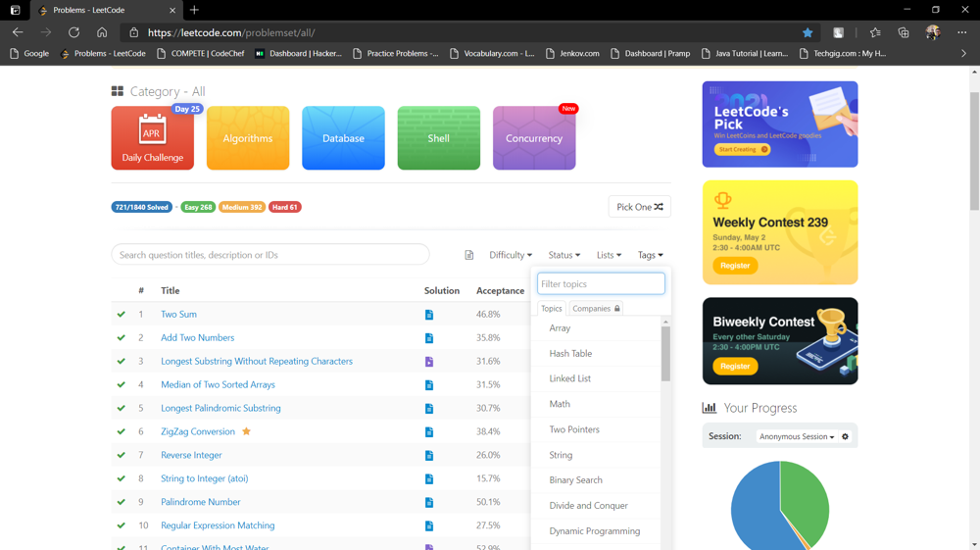980x550 pixels.
Task: Open the purple solution icon for problem 3
Action: point(429,362)
